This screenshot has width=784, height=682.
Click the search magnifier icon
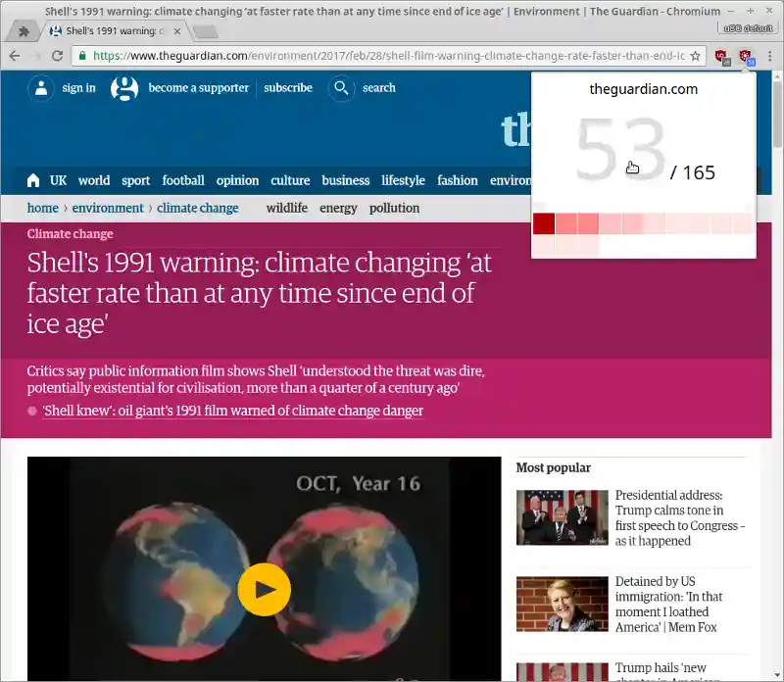341,88
